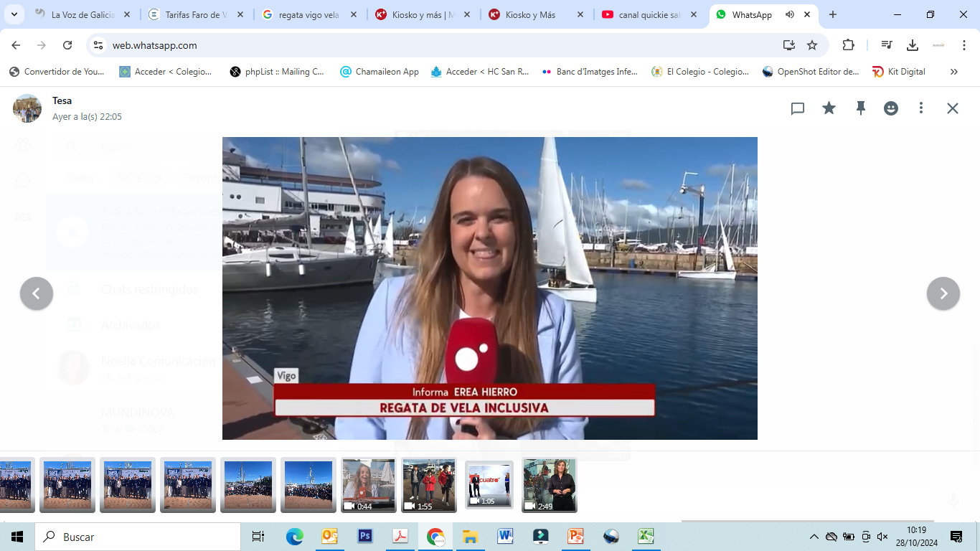
Task: Pin this video using the pin icon
Action: tap(860, 108)
